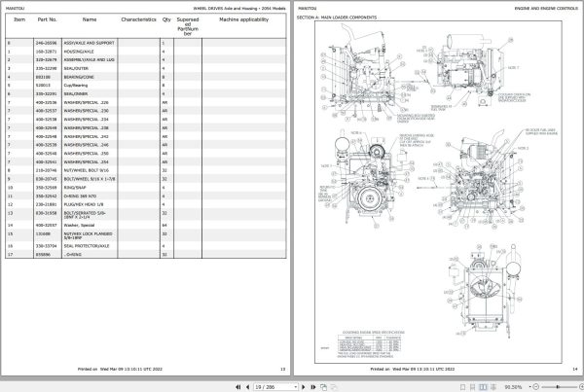Screen dimensions: 584x392
Task: Click the zoom slider handle
Action: [x=558, y=387]
